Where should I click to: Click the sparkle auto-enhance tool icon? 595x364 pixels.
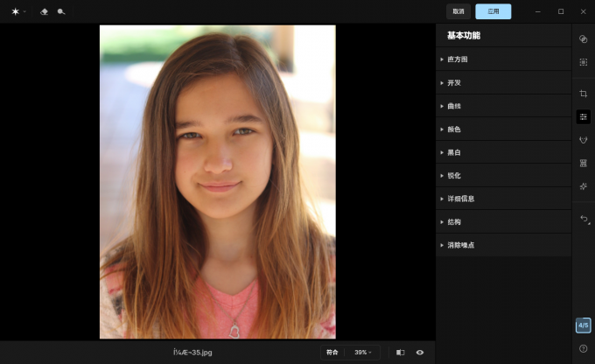[x=15, y=11]
